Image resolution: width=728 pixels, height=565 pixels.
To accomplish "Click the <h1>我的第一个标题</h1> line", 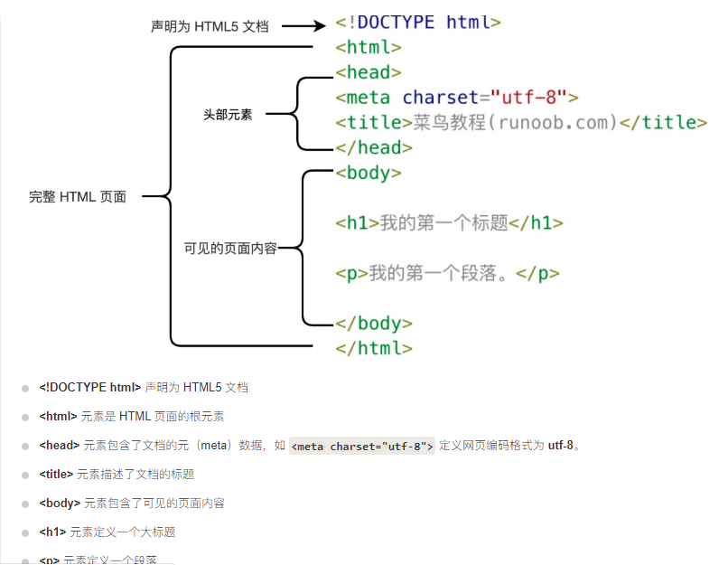I will coord(449,223).
